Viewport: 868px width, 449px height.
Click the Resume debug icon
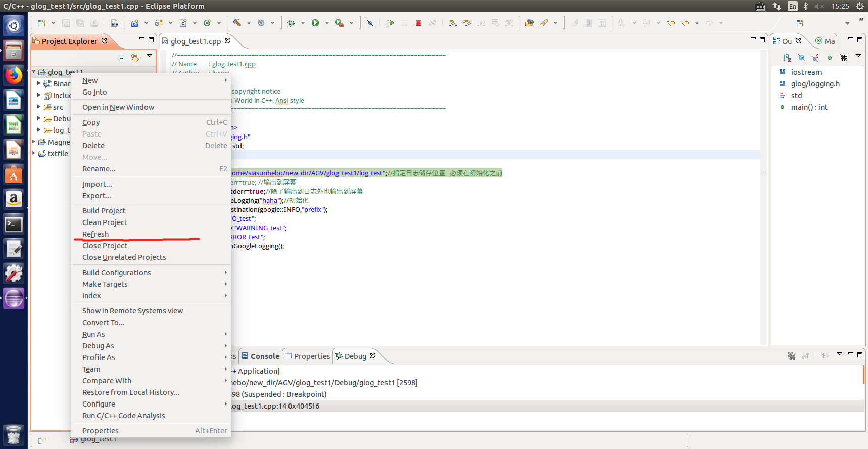(390, 23)
